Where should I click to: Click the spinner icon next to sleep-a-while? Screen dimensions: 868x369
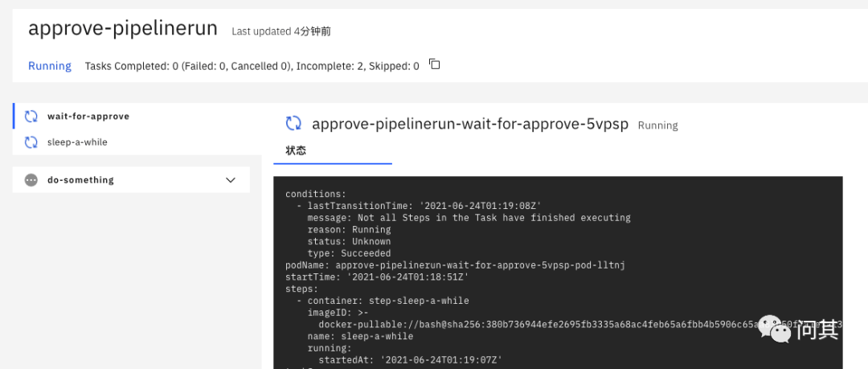[31, 142]
